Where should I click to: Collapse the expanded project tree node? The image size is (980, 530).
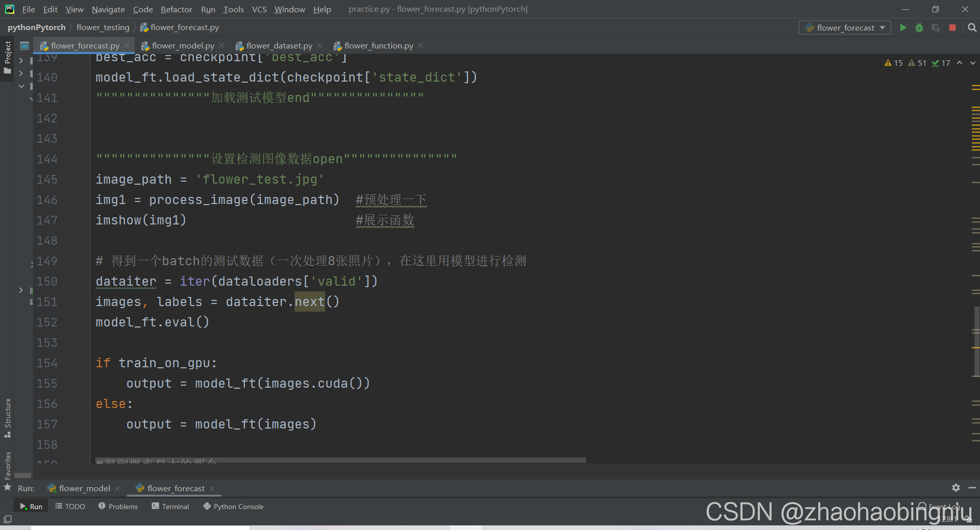click(x=21, y=86)
